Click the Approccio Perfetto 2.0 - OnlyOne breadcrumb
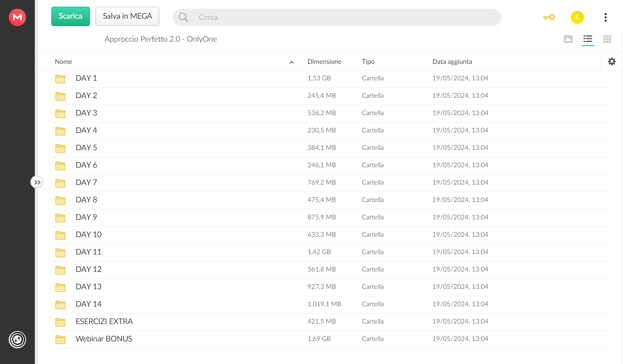Viewport: 623px width, 364px height. [x=161, y=39]
